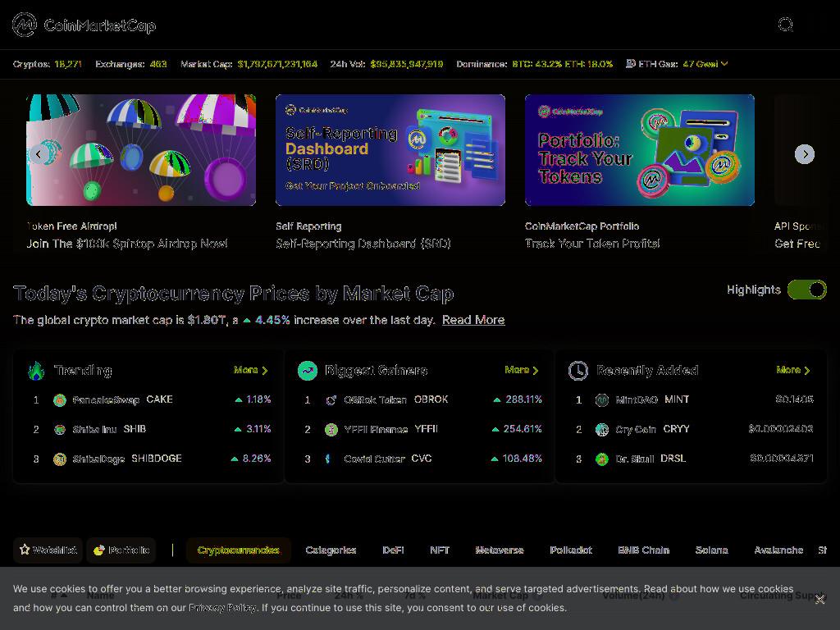Turn off the Highlights toggle
This screenshot has width=840, height=630.
(807, 290)
